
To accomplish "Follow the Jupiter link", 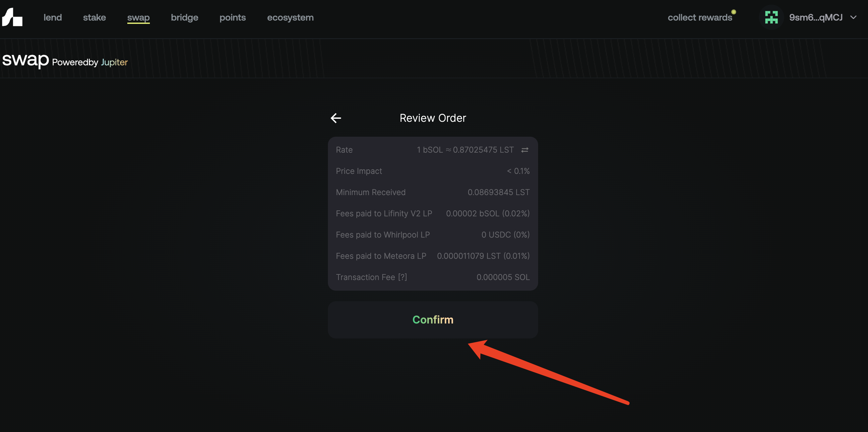I will [114, 62].
